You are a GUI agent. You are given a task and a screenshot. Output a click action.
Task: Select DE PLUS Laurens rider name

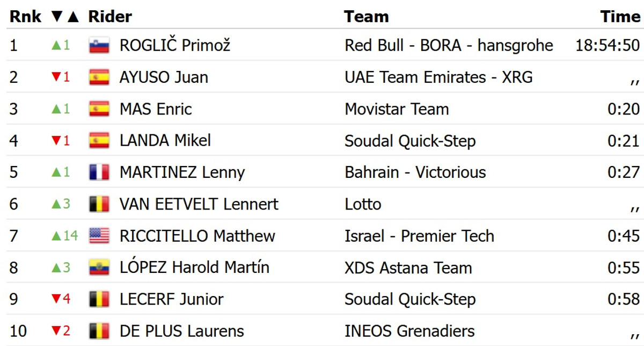[x=181, y=331]
